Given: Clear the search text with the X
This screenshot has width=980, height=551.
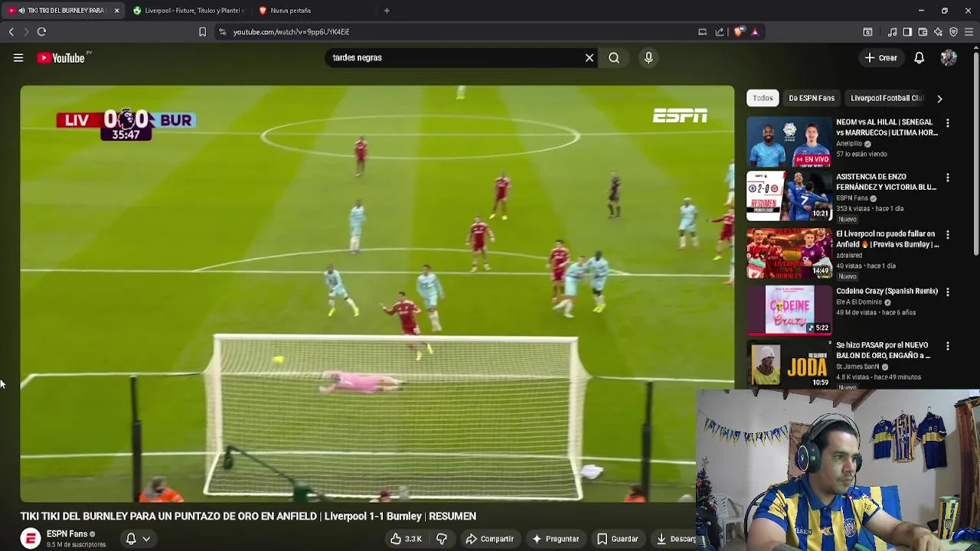Looking at the screenshot, I should tap(590, 57).
